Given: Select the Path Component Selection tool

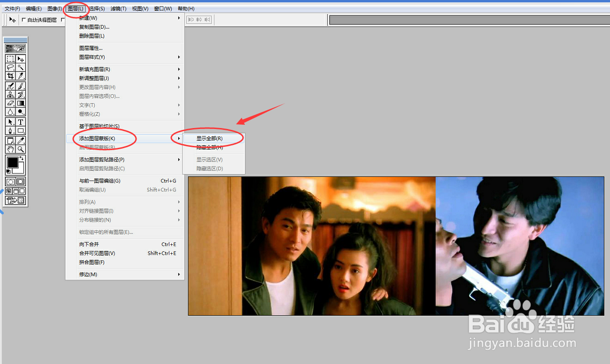Looking at the screenshot, I should click(10, 122).
